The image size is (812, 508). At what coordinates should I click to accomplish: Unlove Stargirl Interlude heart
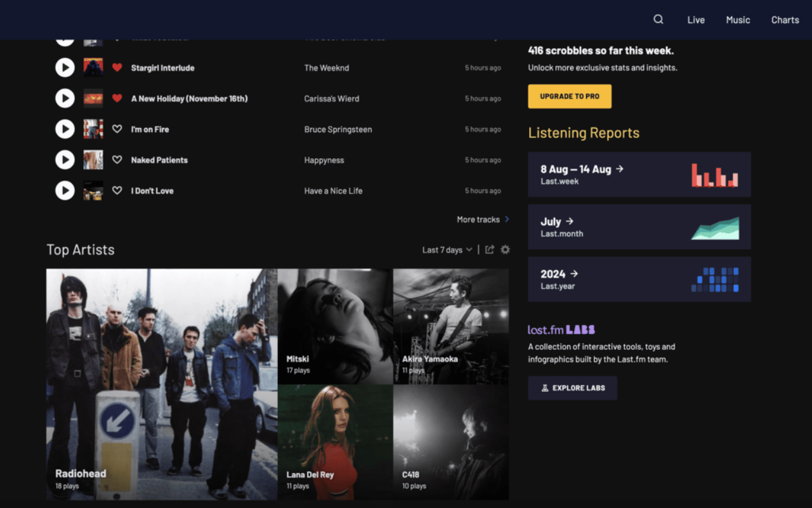pos(117,67)
